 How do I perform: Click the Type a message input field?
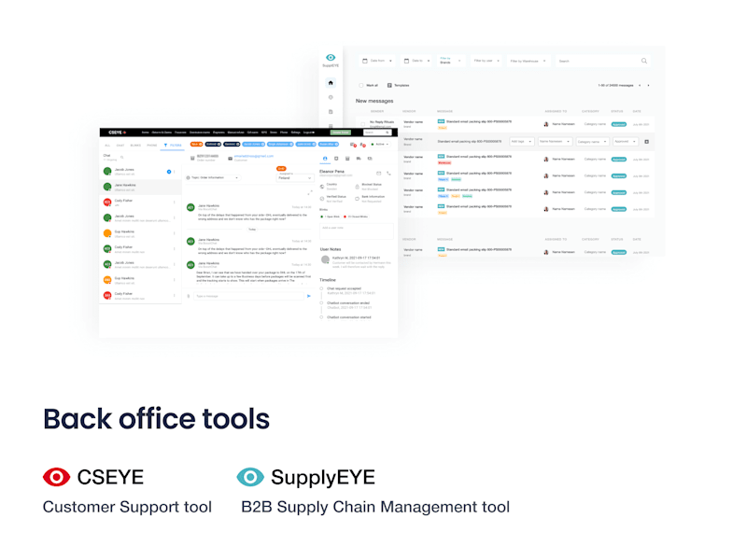click(x=248, y=296)
